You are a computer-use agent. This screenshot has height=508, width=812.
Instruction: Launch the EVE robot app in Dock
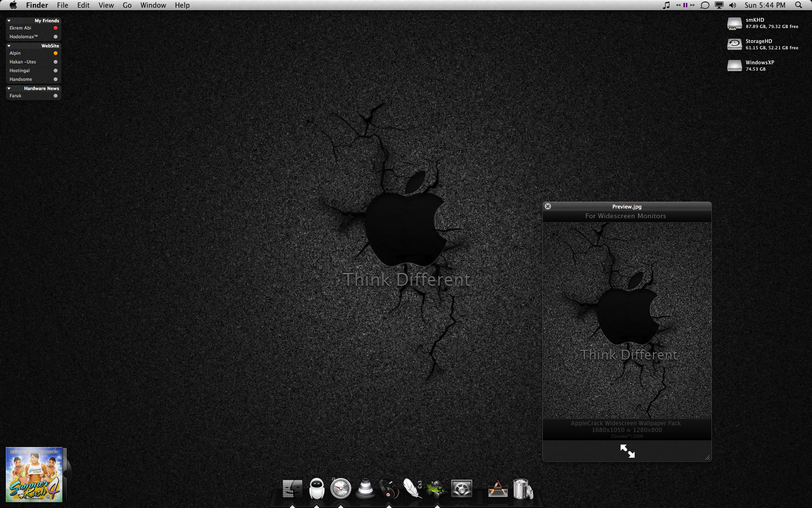pos(317,488)
